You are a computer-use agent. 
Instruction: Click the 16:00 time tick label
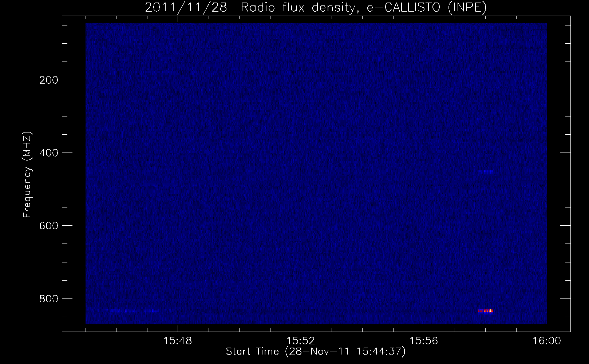tap(547, 341)
